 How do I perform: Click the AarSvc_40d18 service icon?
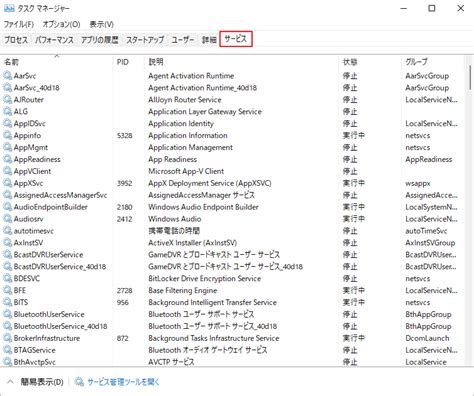(x=8, y=88)
